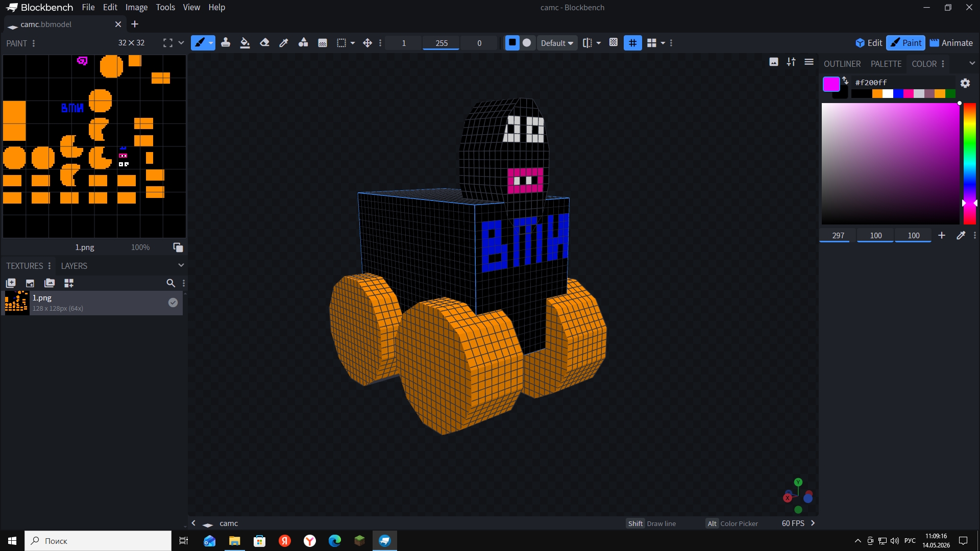Activate Paint mode
This screenshot has height=551, width=980.
[x=906, y=43]
